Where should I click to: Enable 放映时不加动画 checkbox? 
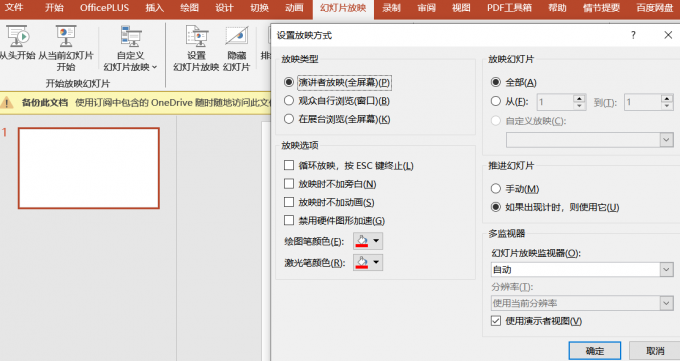(289, 202)
